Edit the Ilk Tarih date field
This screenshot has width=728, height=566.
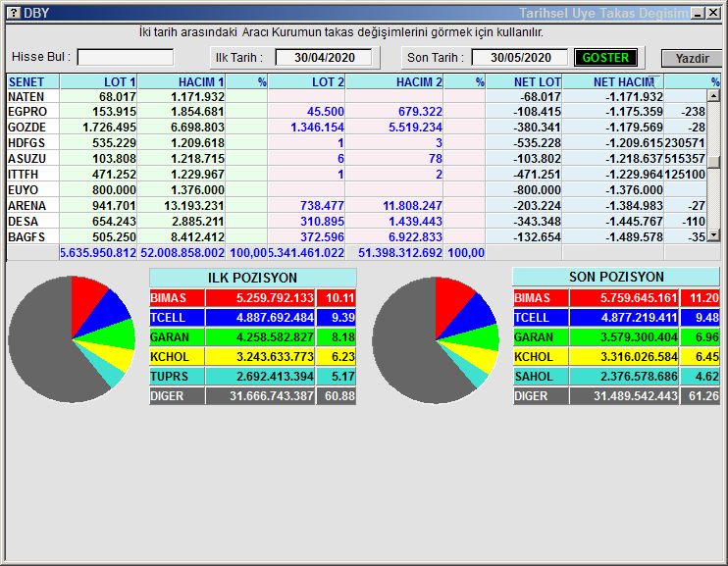click(324, 58)
